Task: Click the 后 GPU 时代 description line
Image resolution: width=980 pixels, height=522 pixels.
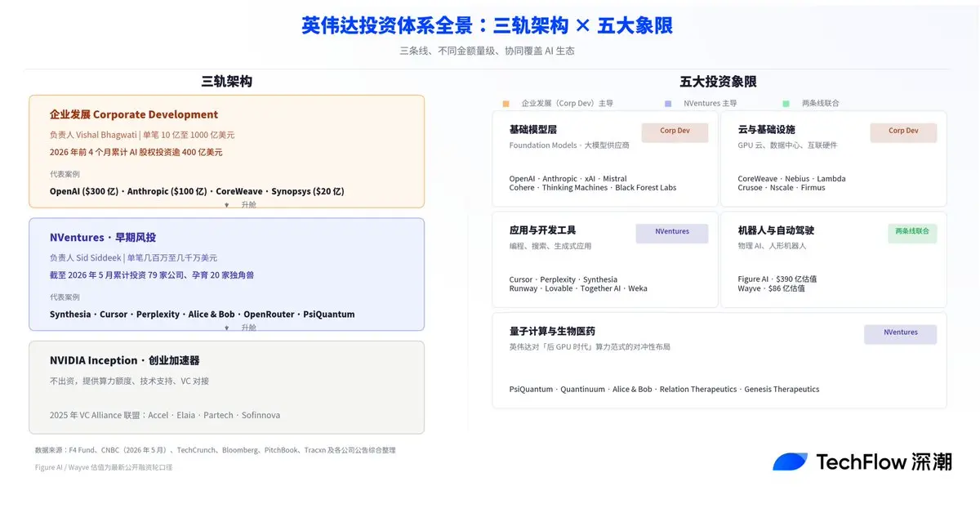Action: click(x=590, y=347)
